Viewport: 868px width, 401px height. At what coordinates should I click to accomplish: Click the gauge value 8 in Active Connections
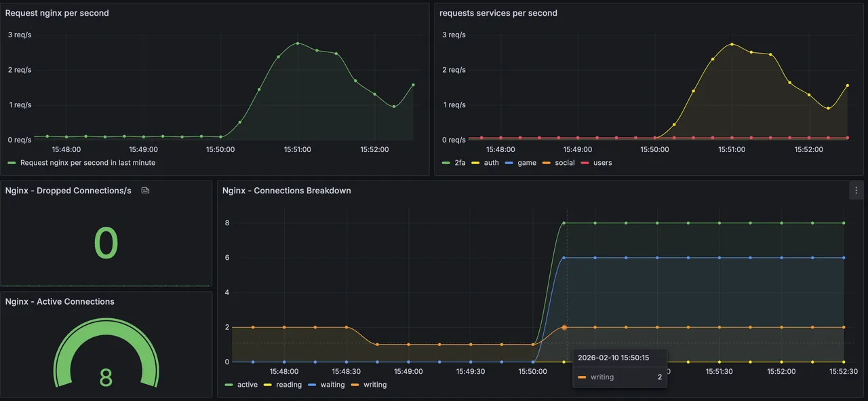tap(106, 378)
